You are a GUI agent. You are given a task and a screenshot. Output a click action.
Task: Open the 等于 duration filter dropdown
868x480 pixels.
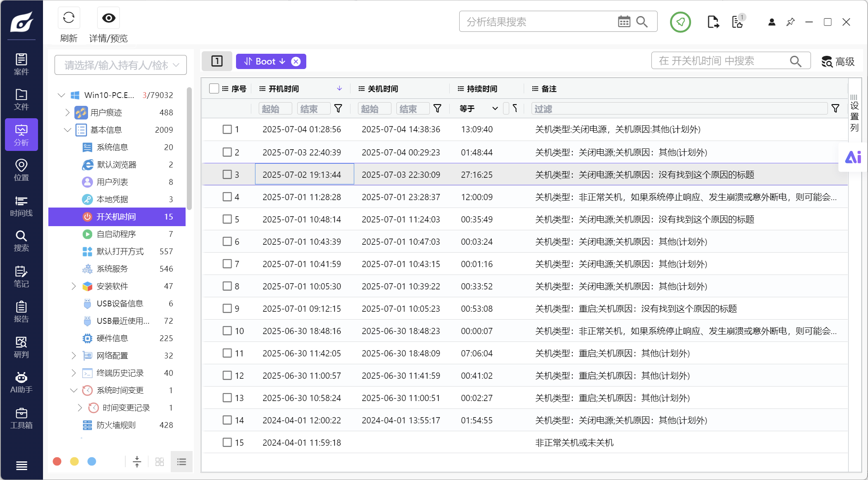(479, 109)
